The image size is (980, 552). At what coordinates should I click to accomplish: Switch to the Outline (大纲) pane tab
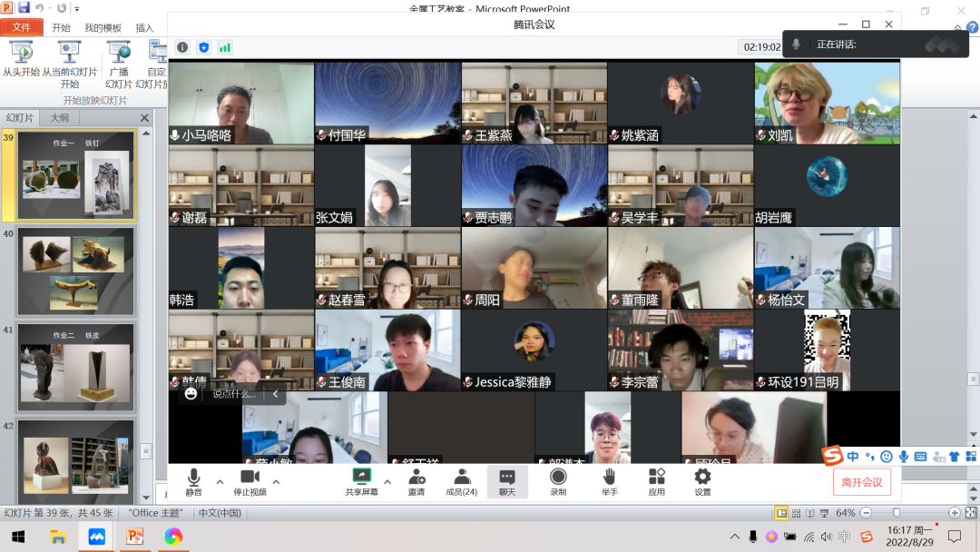pos(59,117)
